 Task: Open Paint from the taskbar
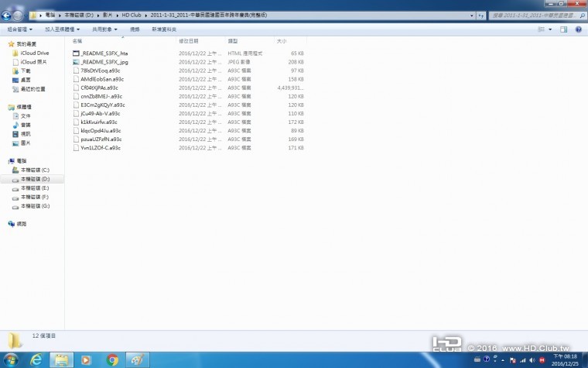click(137, 360)
